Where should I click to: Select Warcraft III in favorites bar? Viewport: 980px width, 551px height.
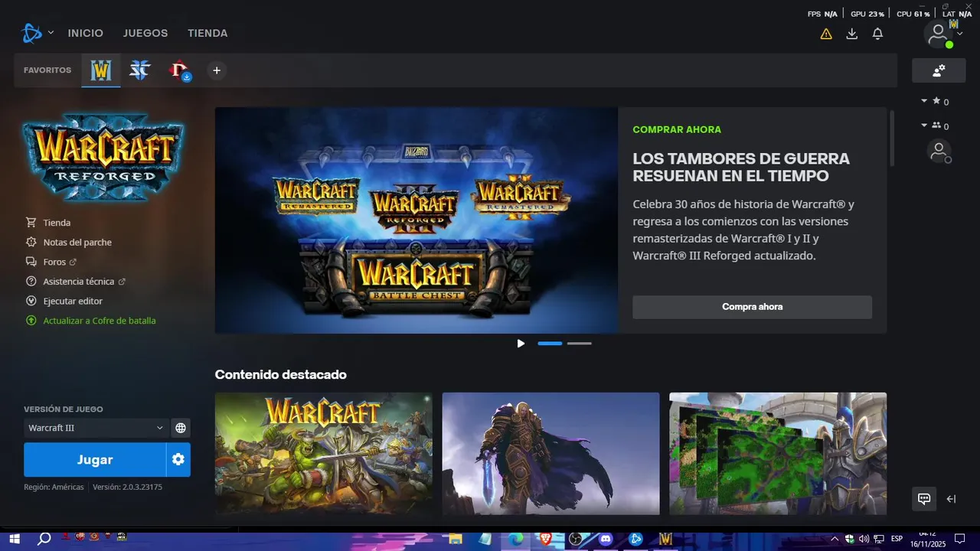101,70
